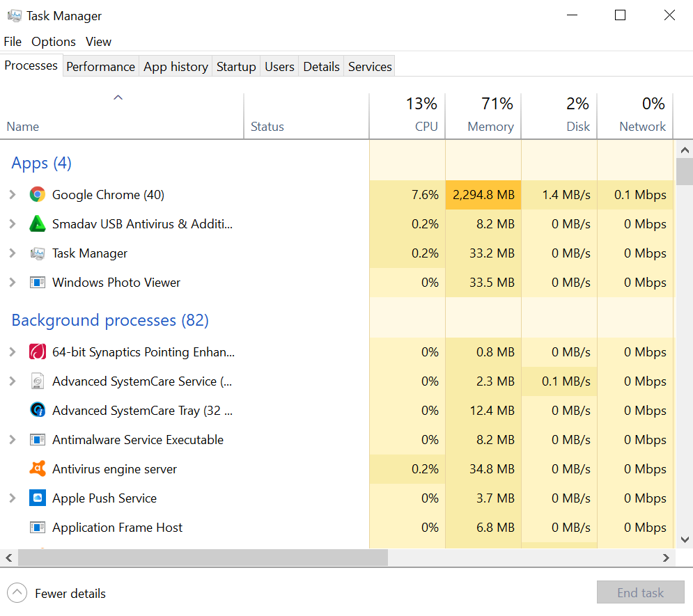Click the Application Frame Host icon
Screen dimensions: 693x616
38,527
